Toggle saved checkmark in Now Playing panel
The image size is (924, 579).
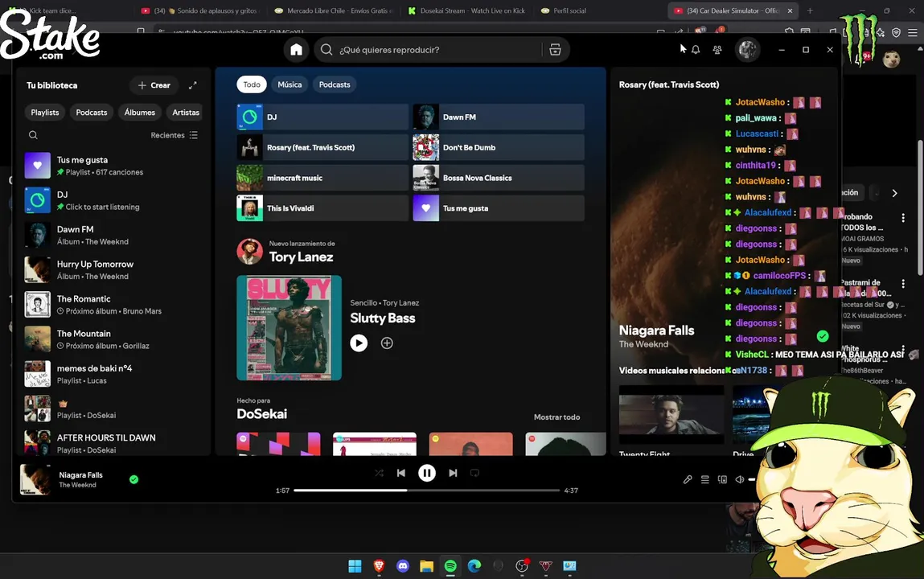tap(823, 336)
